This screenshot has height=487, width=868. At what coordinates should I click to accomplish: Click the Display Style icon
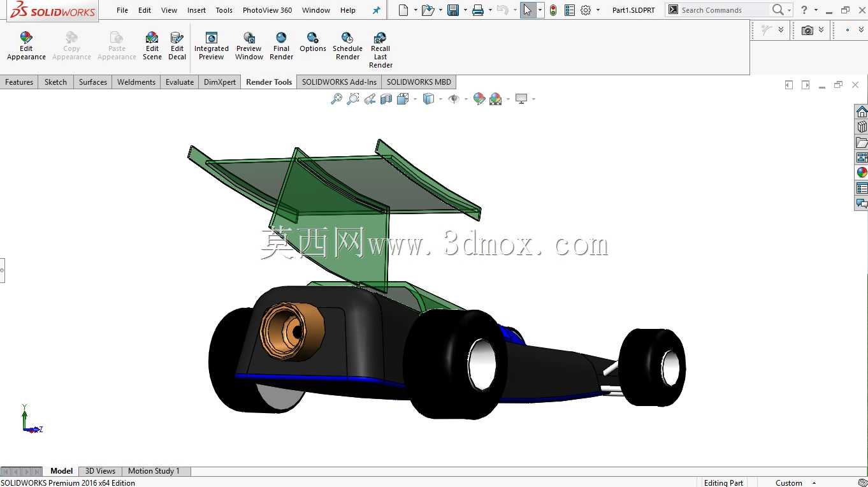pos(428,99)
